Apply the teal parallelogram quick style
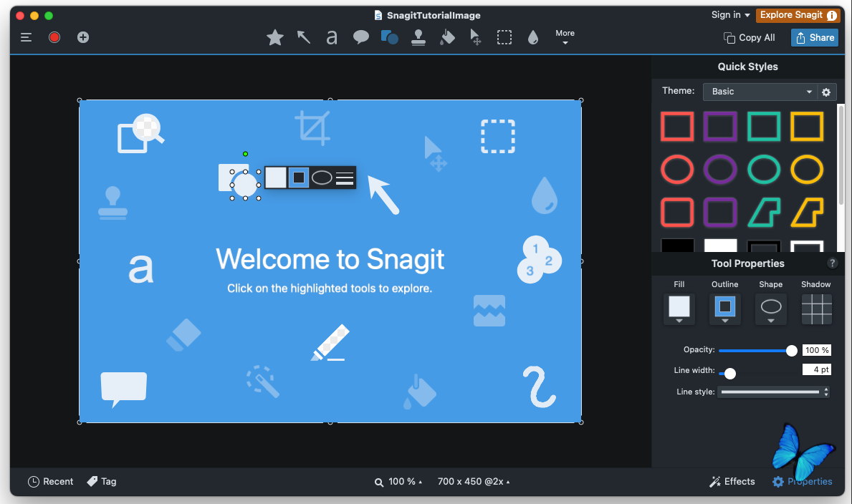Viewport: 852px width, 504px height. tap(764, 212)
